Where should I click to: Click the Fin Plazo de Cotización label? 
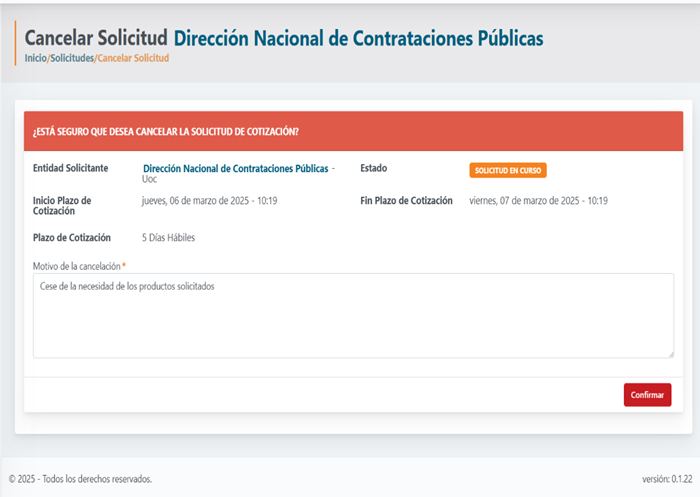(406, 201)
